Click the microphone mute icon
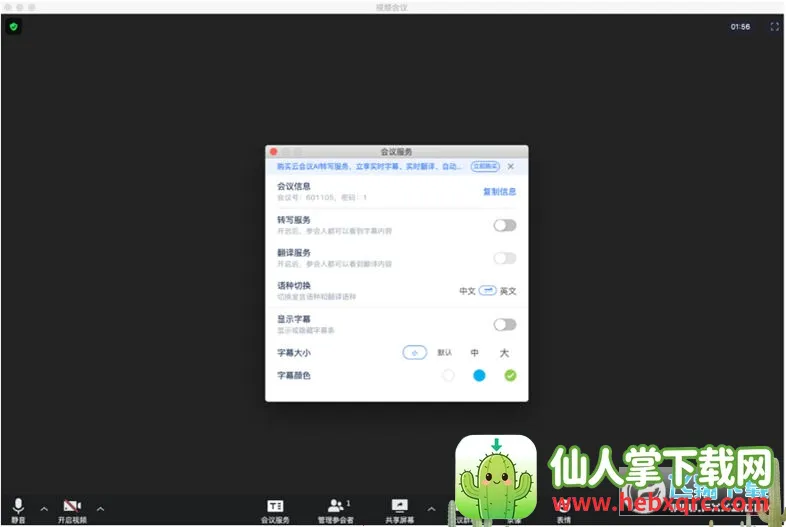 18,506
